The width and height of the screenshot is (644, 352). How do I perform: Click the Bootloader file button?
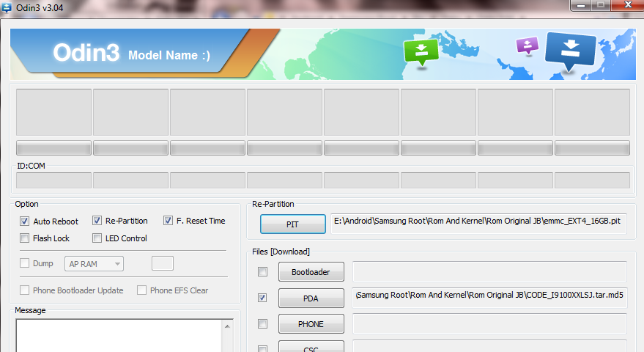pyautogui.click(x=311, y=272)
